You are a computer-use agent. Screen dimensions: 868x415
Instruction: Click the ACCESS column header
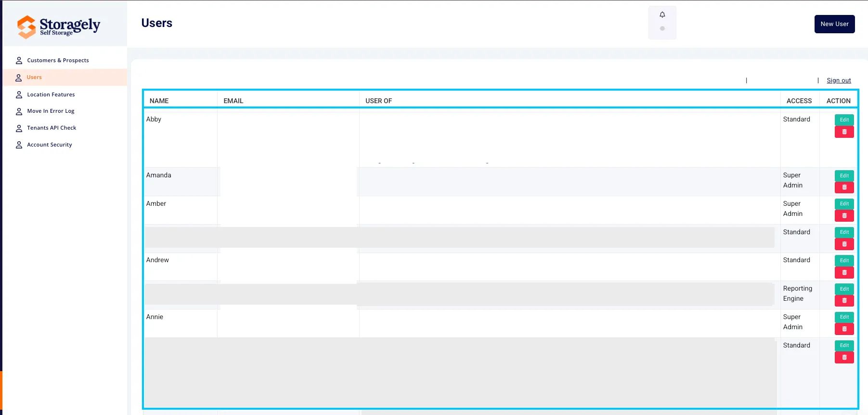[x=799, y=101]
